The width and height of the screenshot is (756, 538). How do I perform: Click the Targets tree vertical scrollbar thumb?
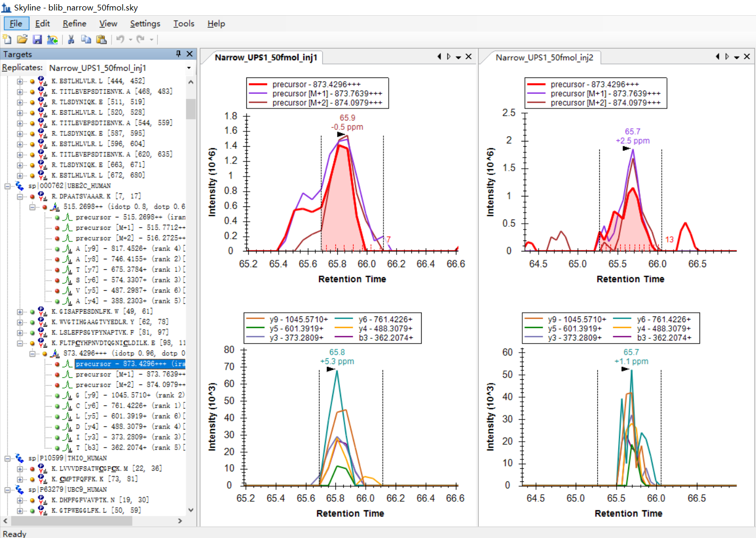(x=191, y=108)
